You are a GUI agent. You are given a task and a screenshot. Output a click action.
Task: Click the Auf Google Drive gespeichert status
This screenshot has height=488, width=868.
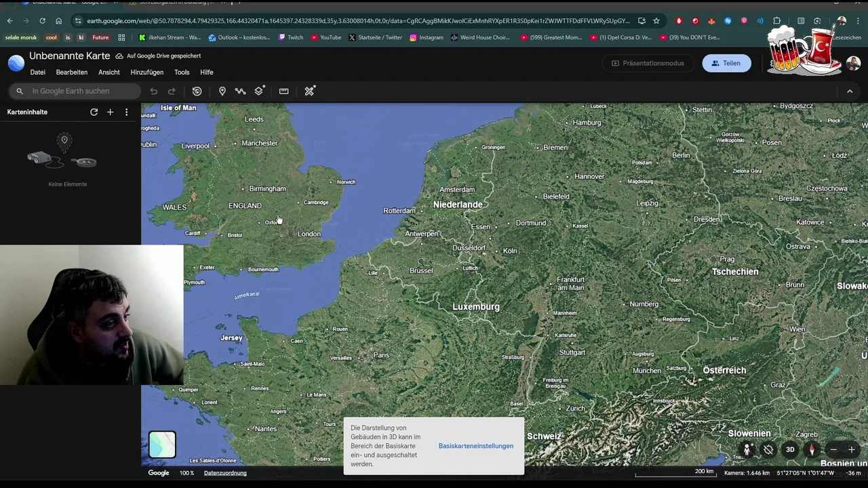158,56
